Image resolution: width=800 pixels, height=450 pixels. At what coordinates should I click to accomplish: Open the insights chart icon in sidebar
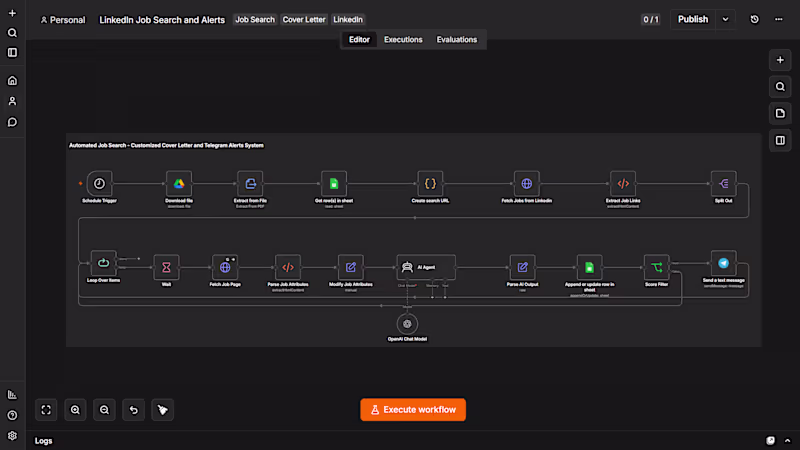[x=12, y=394]
